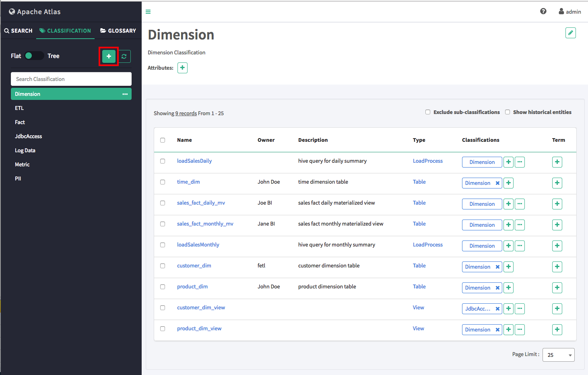Show more classifications for customer_dim_view

tap(520, 309)
